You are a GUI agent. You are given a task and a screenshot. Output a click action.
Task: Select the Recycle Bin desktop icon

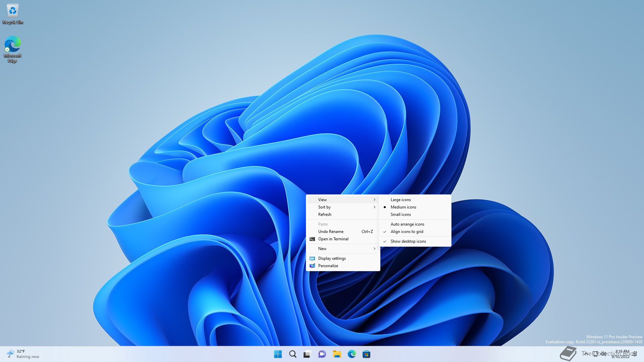[13, 14]
